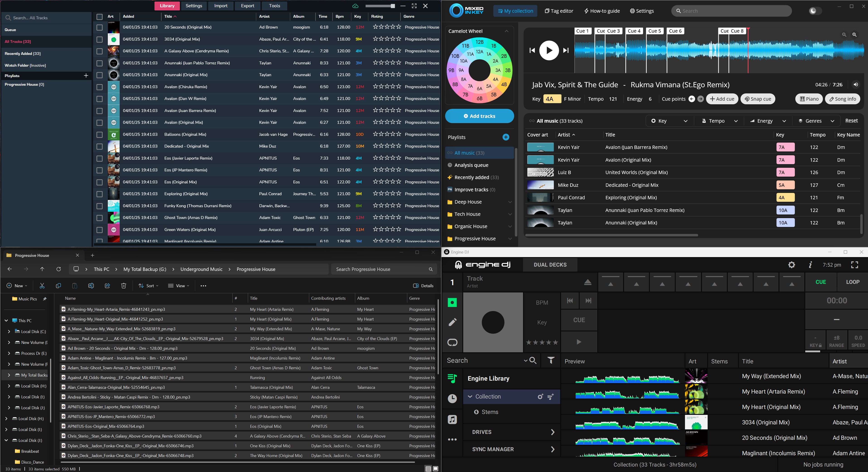Check the 20 Seconds (Original Mix) row checkbox

pyautogui.click(x=99, y=27)
